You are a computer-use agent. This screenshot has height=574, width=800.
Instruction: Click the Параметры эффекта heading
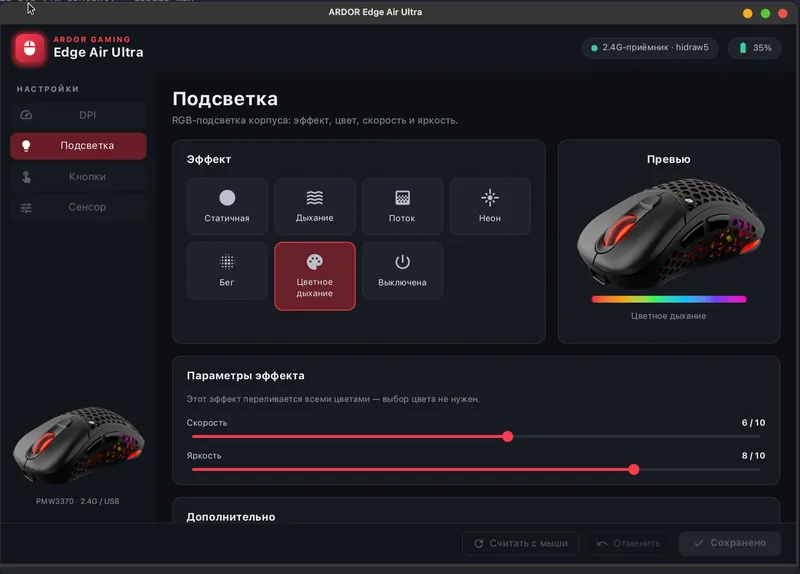pyautogui.click(x=245, y=376)
